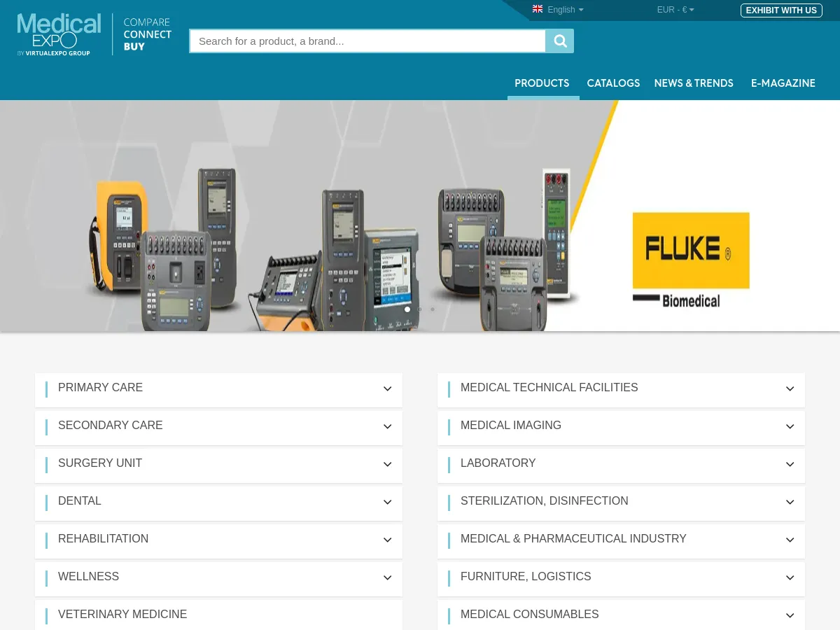The image size is (840, 630).
Task: Open the EUR currency dropdown
Action: tap(675, 10)
